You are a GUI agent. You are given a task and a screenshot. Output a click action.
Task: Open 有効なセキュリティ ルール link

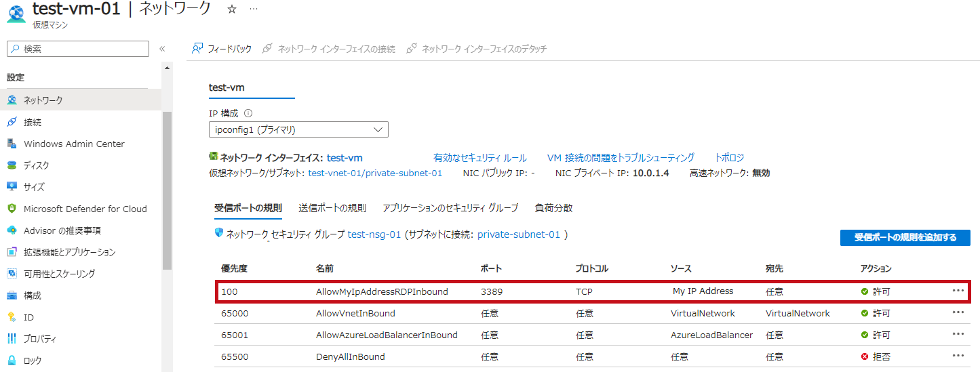(480, 158)
